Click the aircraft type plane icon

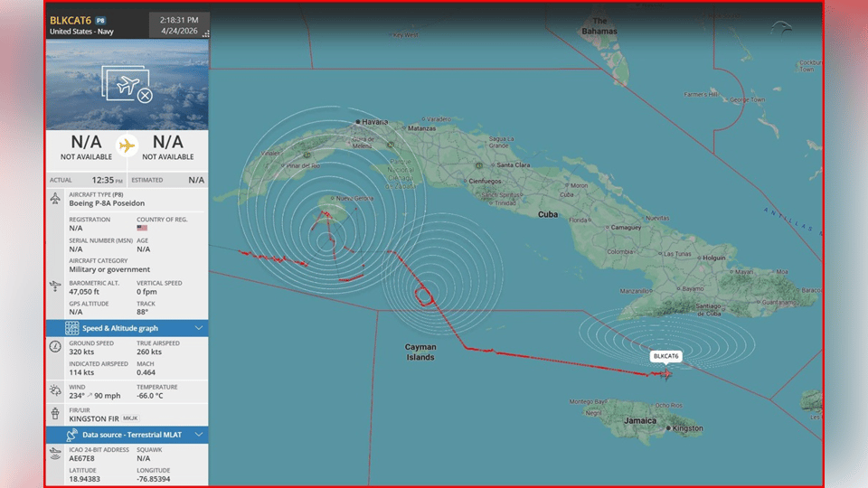coord(55,198)
